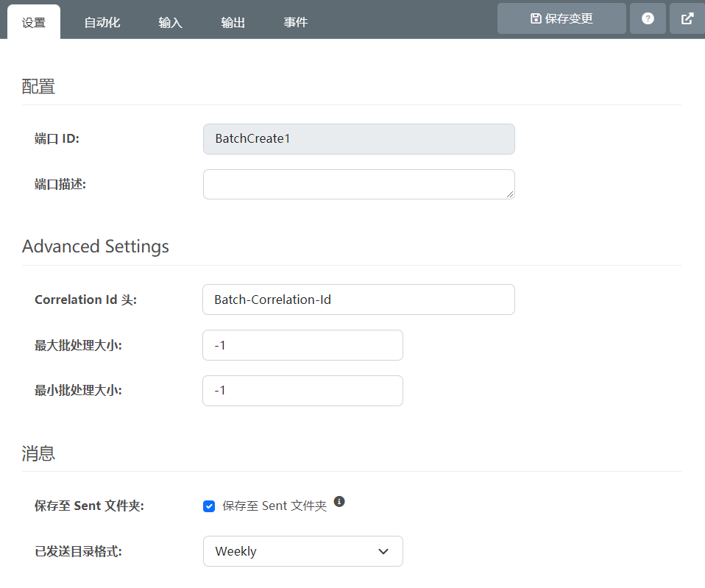The height and width of the screenshot is (588, 705).
Task: Open the 输入 tab
Action: point(171,23)
